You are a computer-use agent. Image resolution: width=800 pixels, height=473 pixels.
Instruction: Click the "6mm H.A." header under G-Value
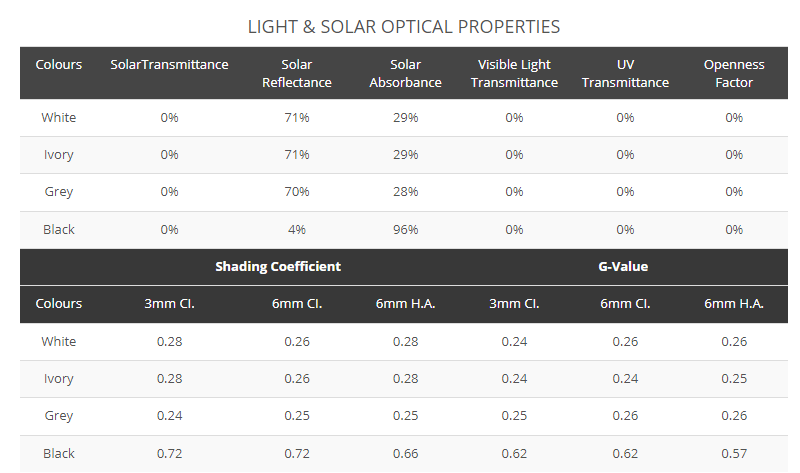pos(734,304)
